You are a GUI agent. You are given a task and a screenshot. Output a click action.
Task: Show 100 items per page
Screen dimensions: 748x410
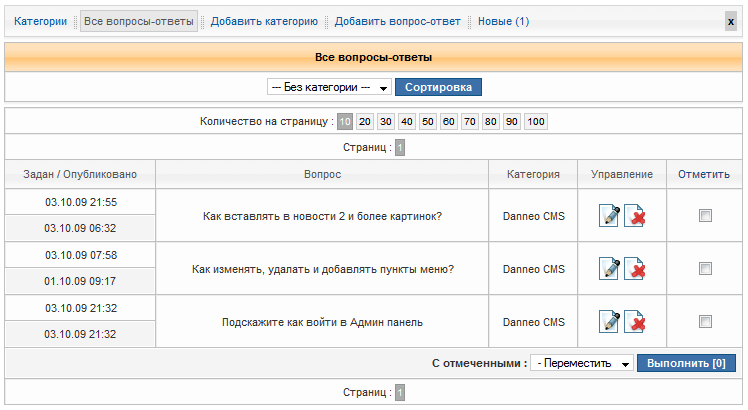(536, 122)
